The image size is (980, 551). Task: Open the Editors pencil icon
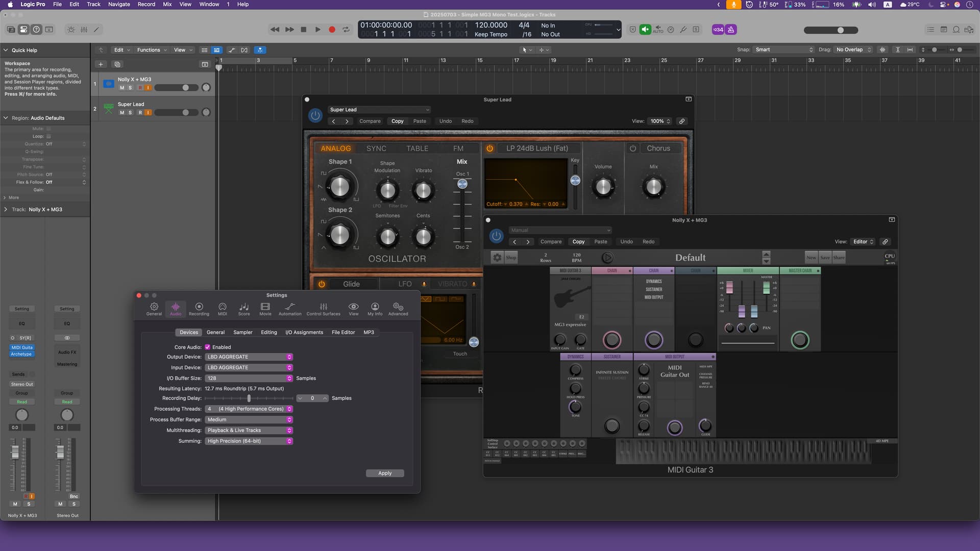(96, 30)
